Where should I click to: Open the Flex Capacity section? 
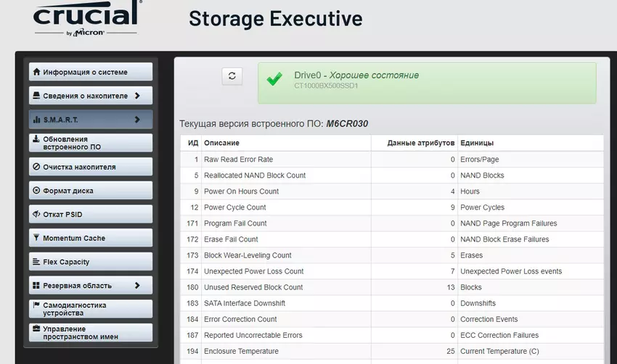coord(91,262)
